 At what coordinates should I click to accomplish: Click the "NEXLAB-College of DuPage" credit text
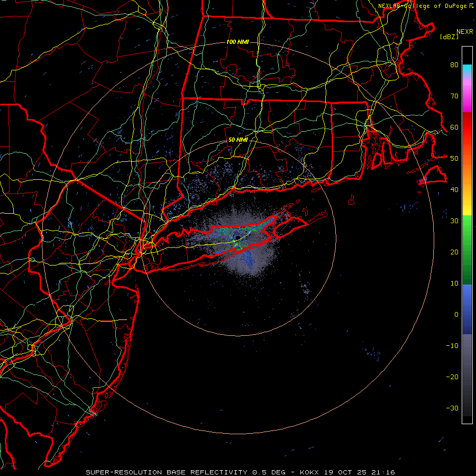pos(423,6)
